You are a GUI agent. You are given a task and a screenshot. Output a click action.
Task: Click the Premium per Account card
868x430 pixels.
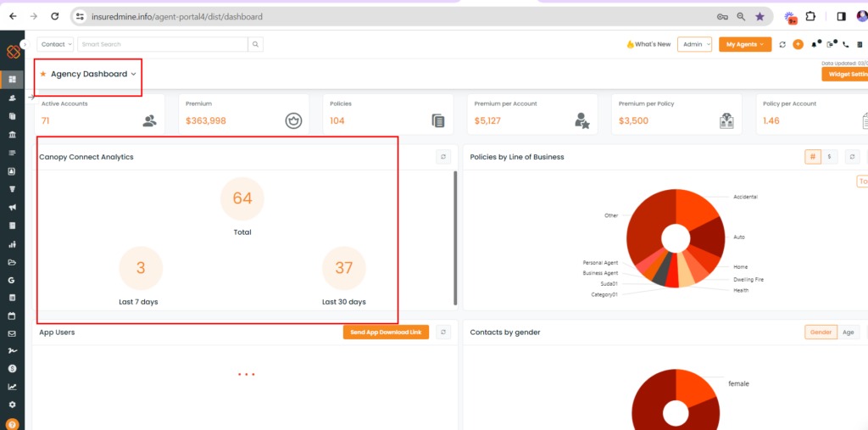pyautogui.click(x=532, y=114)
